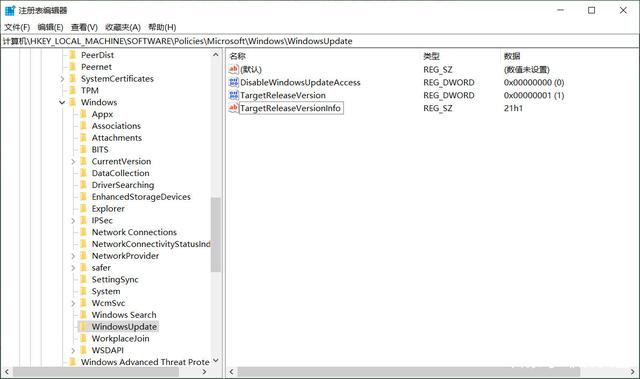Image resolution: width=640 pixels, height=379 pixels.
Task: Click the Registry Editor title bar icon
Action: tap(10, 10)
